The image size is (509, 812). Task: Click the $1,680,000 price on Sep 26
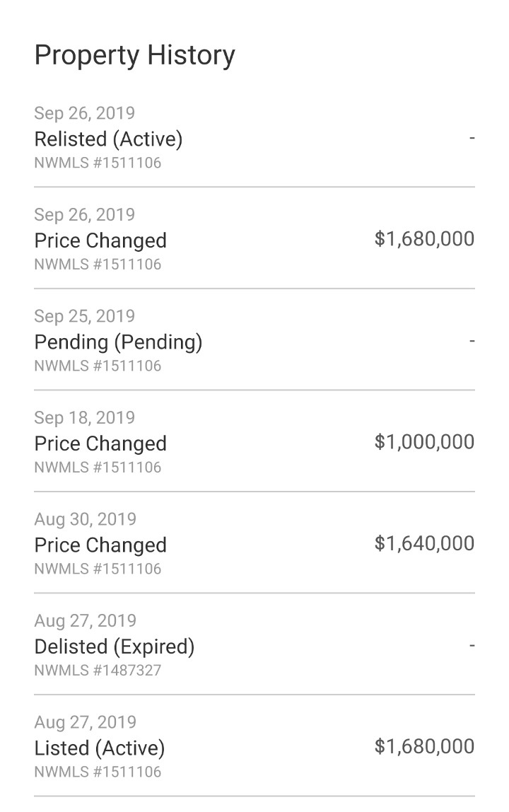coord(424,239)
